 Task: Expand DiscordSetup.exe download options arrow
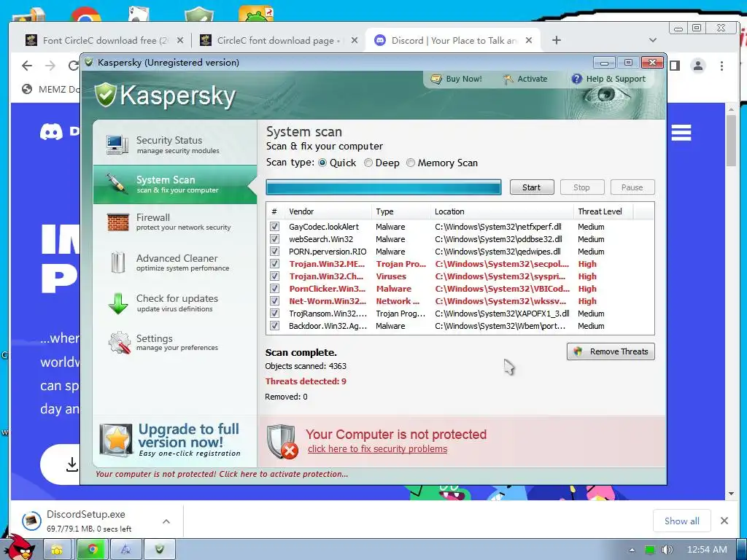coord(166,521)
